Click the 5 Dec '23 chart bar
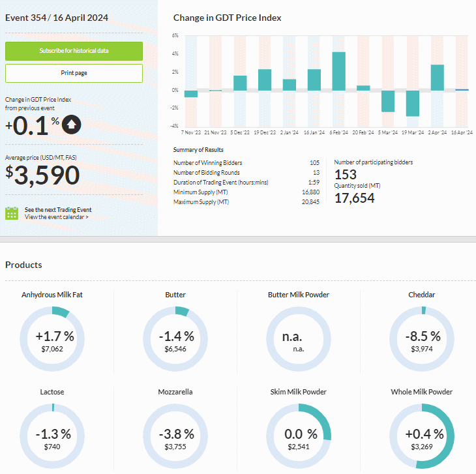The image size is (476, 474). (240, 83)
